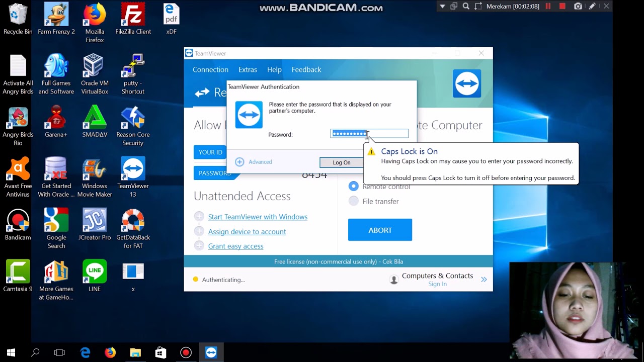Open the Extras menu

pos(248,69)
